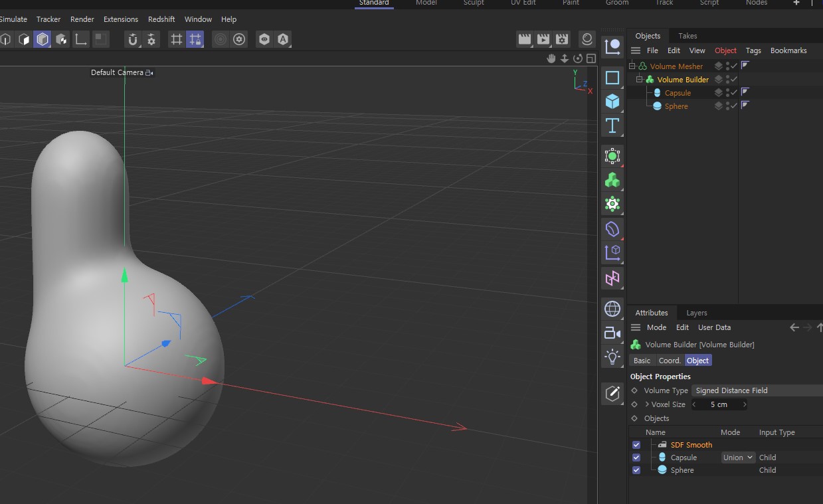823x504 pixels.
Task: Open the Render menu
Action: (x=82, y=19)
